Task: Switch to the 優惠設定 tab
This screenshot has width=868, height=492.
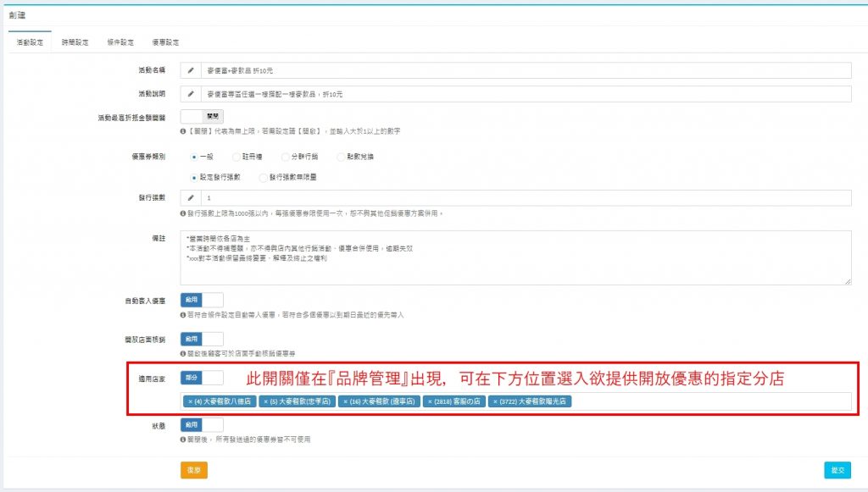Action: [165, 41]
